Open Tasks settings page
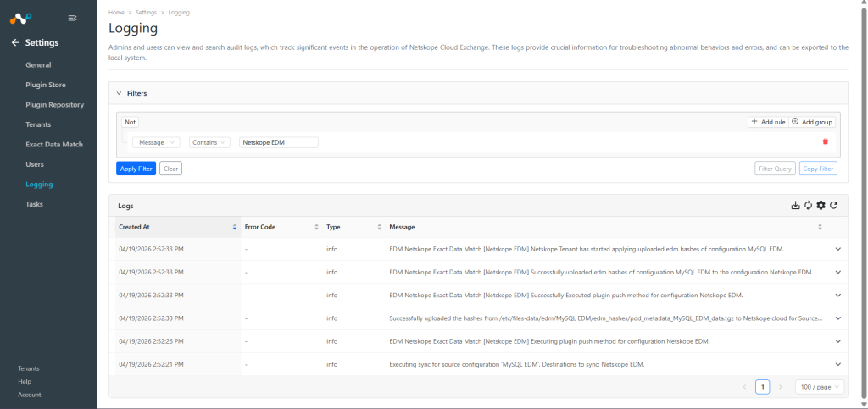 tap(34, 205)
